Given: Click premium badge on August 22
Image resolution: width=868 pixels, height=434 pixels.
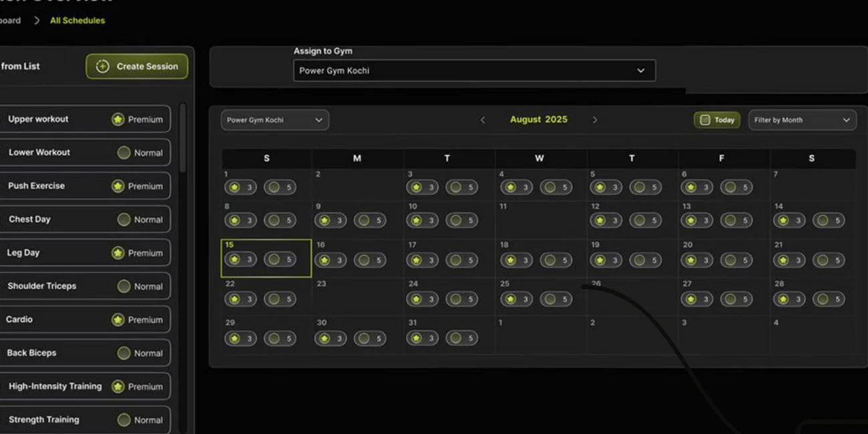Looking at the screenshot, I should (x=240, y=299).
